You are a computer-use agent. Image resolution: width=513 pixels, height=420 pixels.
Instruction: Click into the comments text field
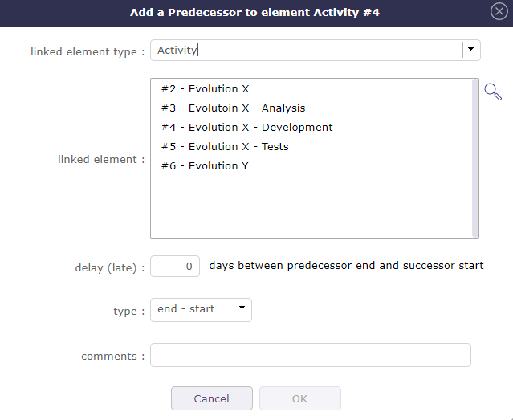pos(310,355)
